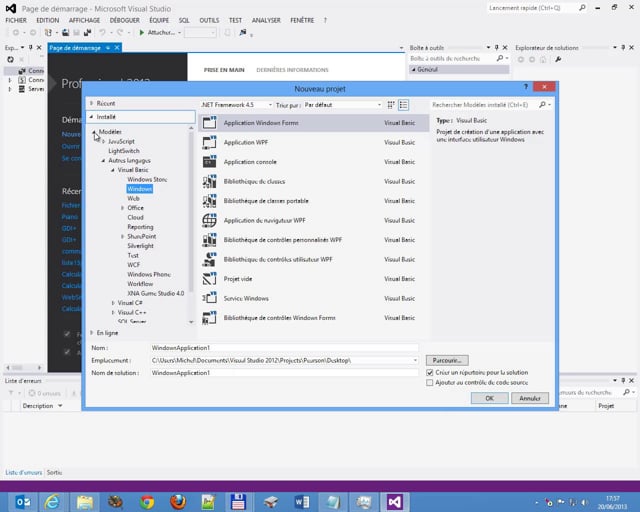Image resolution: width=640 pixels, height=512 pixels.
Task: Expand the Visual C# tree node
Action: point(113,303)
